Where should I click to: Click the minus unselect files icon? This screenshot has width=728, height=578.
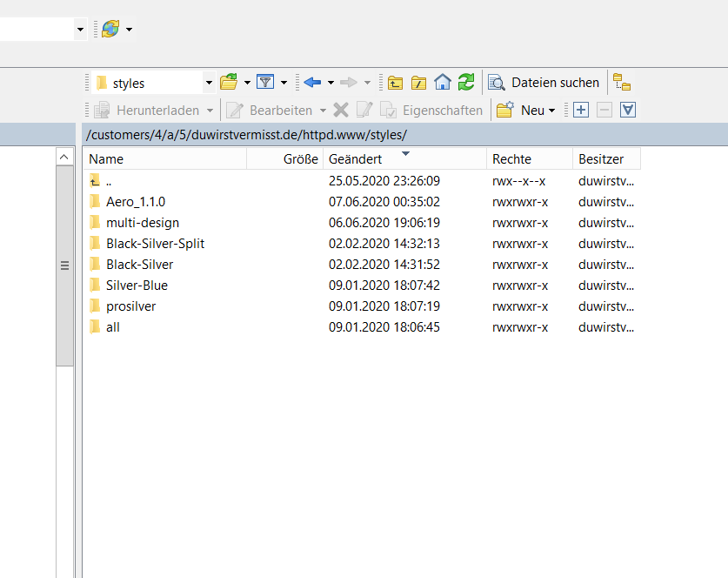604,111
